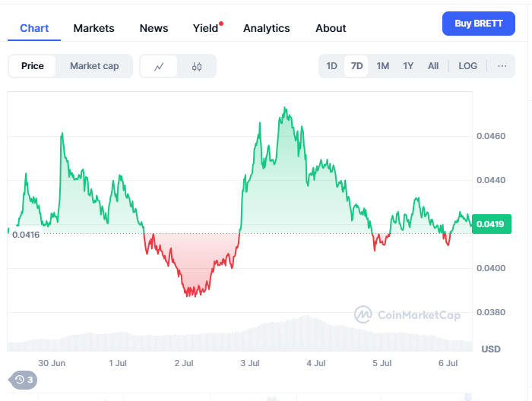The image size is (532, 401).
Task: Switch to the Markets tab
Action: (93, 28)
